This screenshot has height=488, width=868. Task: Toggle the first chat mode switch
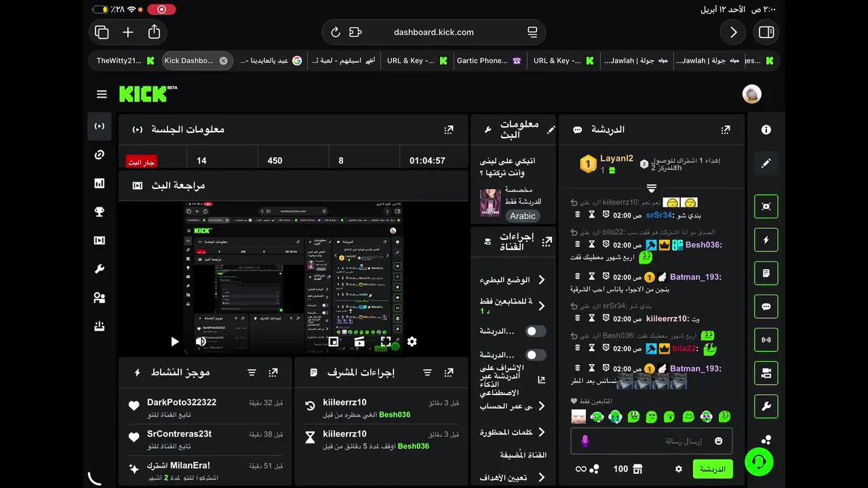tap(536, 331)
